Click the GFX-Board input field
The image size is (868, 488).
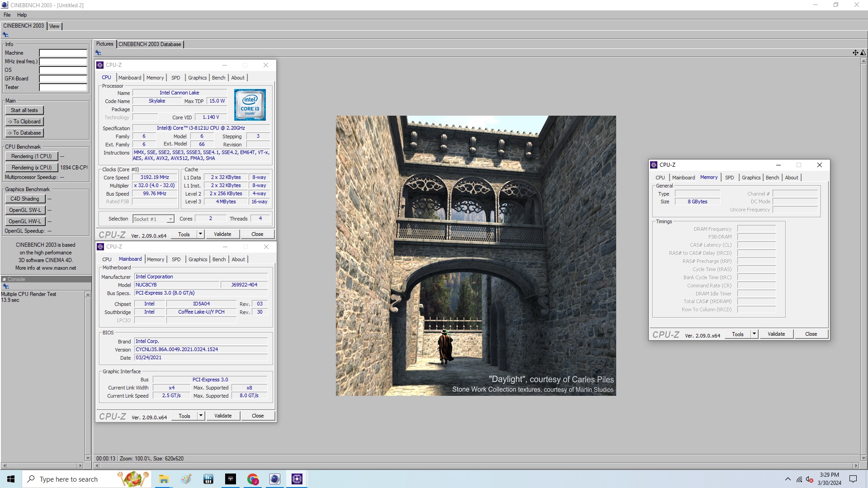tap(63, 79)
